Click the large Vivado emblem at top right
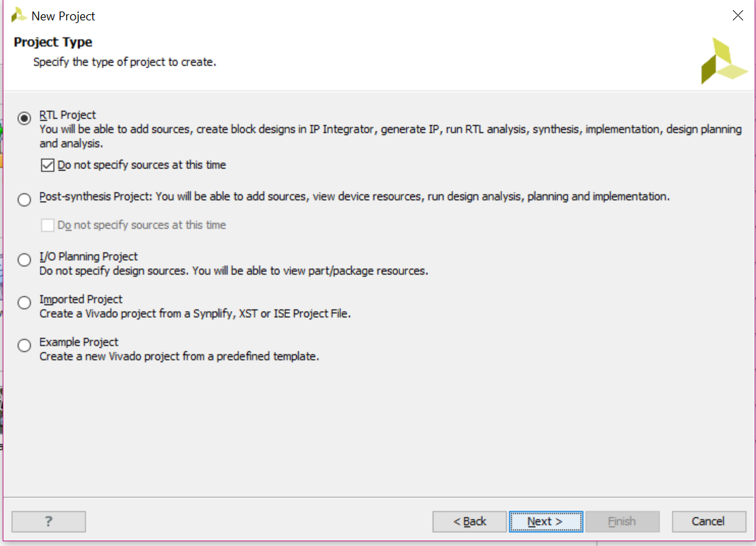This screenshot has height=546, width=756. tap(723, 61)
